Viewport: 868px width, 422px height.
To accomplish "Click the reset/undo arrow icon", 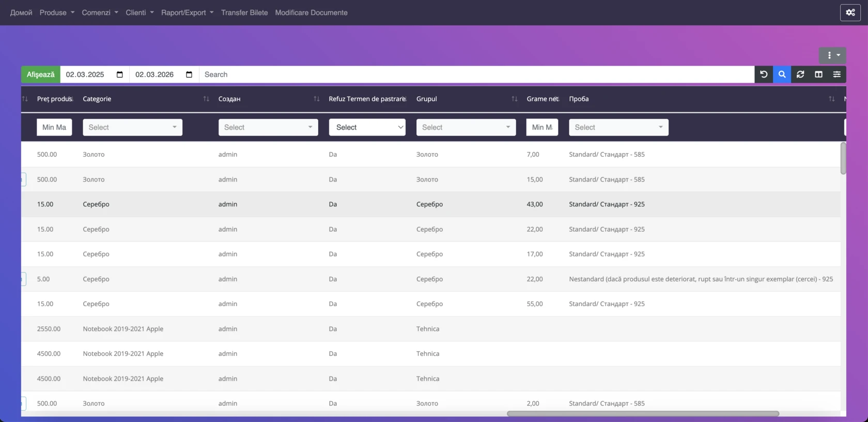I will [764, 74].
